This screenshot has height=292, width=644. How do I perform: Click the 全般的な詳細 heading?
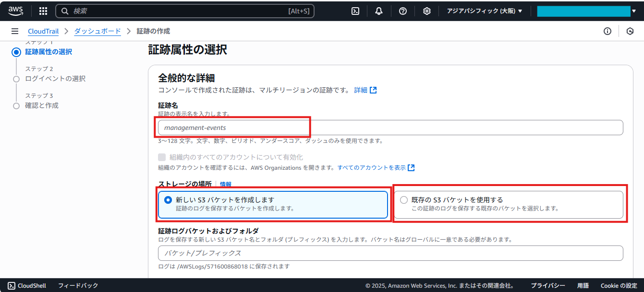click(186, 78)
